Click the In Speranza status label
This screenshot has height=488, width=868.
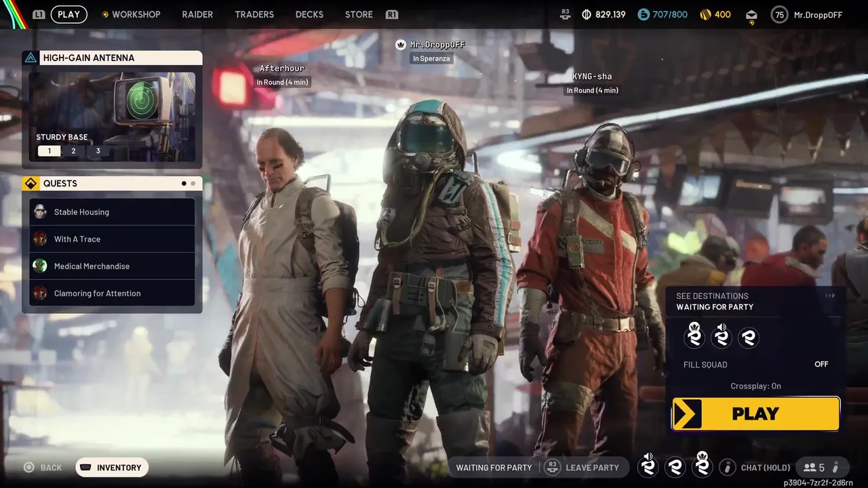pyautogui.click(x=431, y=59)
